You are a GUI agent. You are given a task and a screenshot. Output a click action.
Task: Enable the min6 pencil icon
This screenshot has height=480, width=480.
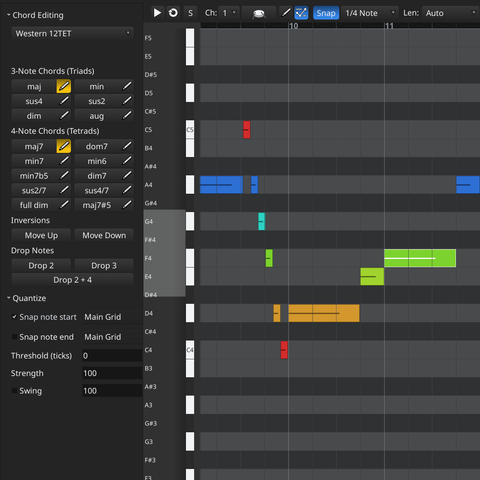(127, 161)
